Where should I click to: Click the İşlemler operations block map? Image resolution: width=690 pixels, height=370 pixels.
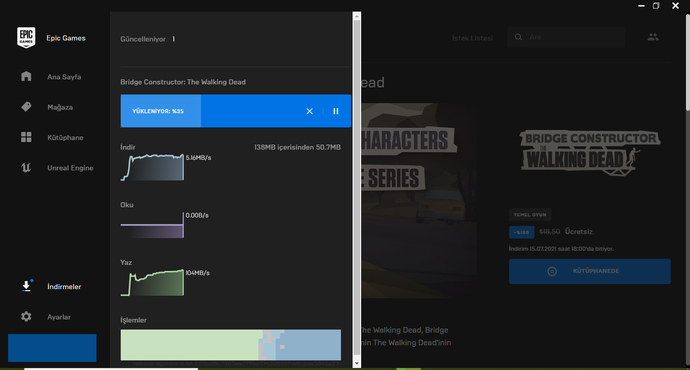coord(231,345)
